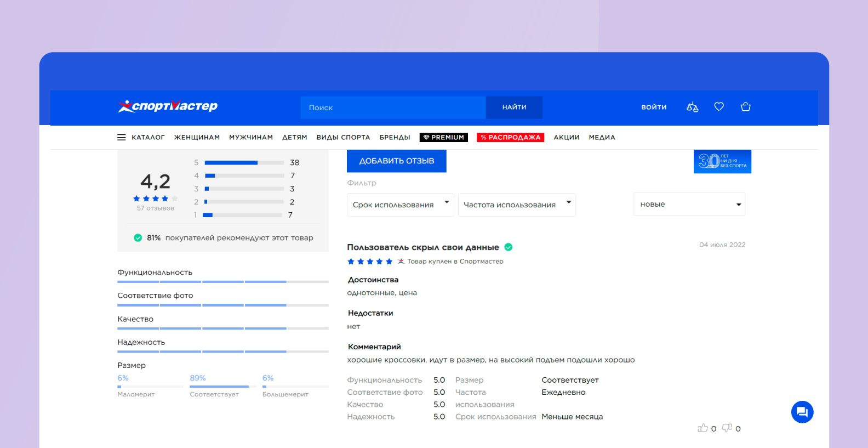Open the shopping basket icon
Screen dimensions: 868x448
pos(745,107)
